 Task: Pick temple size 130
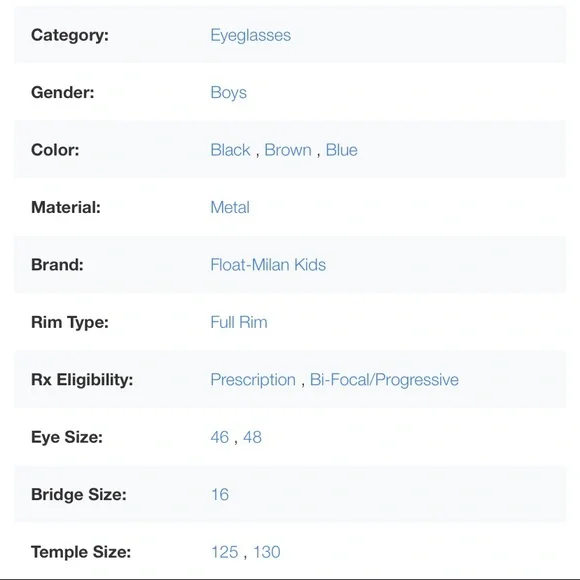[266, 552]
